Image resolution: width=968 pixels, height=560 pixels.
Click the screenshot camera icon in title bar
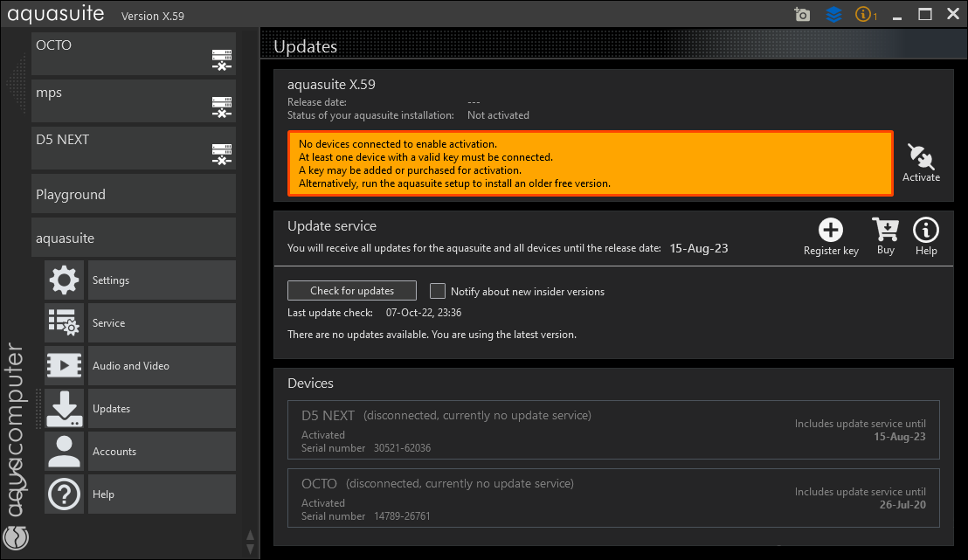(x=802, y=14)
